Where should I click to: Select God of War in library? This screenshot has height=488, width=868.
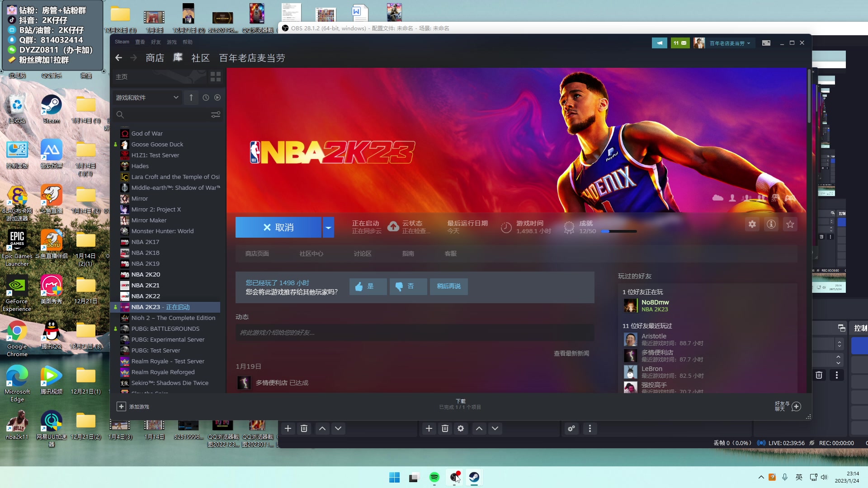[170, 133]
